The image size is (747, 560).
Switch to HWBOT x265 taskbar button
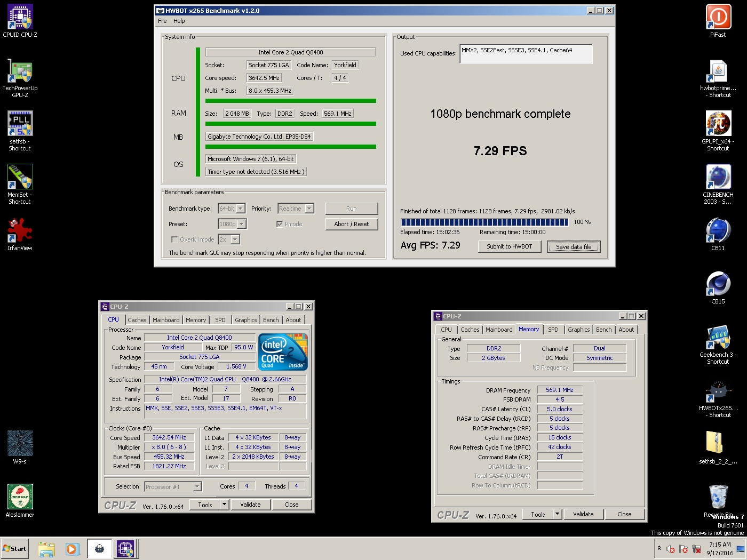(99, 549)
